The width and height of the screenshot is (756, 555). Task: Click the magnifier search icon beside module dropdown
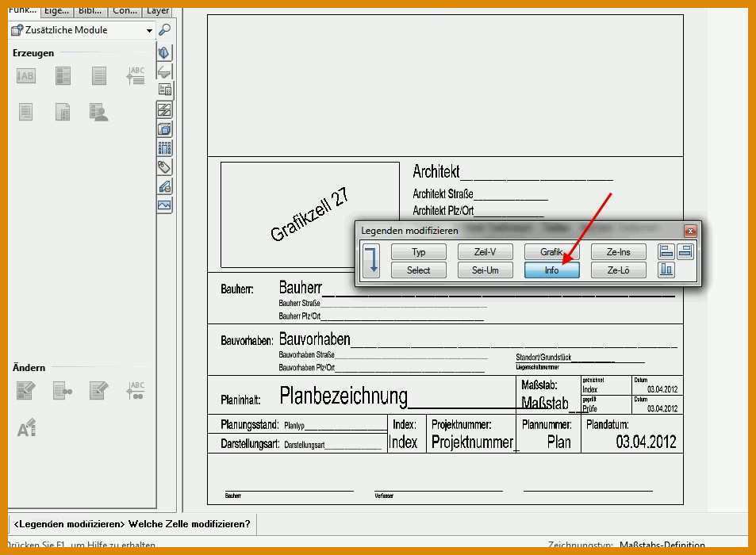pos(164,30)
